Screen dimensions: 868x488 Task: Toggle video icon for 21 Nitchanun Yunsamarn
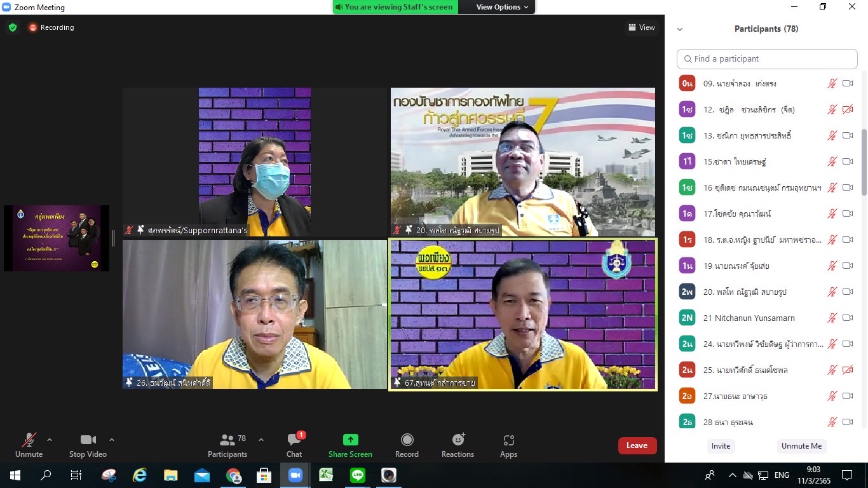click(x=848, y=318)
